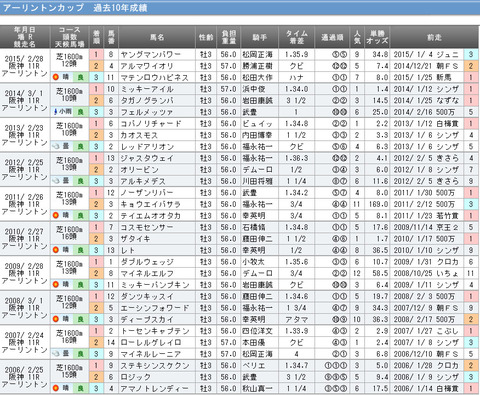Image resolution: width=480 pixels, height=395 pixels.
Task: Select horse name ディープスカイ
Action: [x=147, y=319]
